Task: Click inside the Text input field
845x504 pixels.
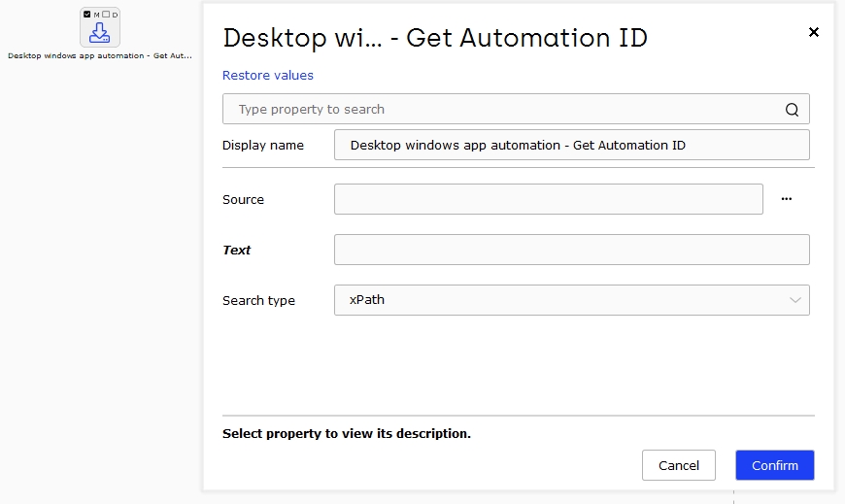Action: [x=572, y=250]
